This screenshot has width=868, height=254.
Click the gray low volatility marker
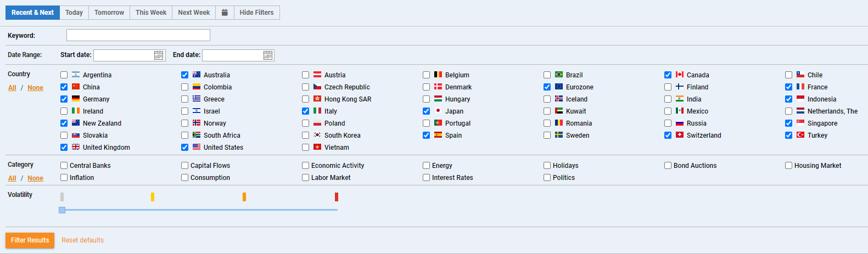62,197
